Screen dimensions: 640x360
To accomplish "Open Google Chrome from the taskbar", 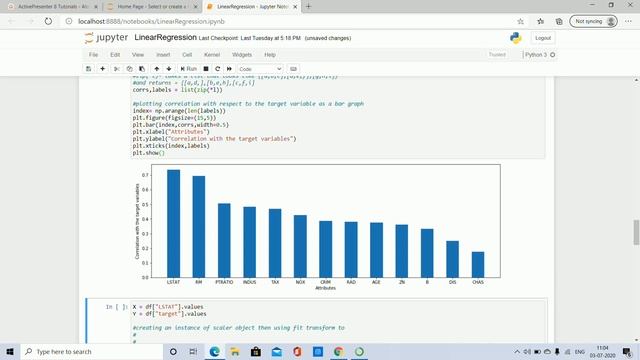I will pos(338,351).
